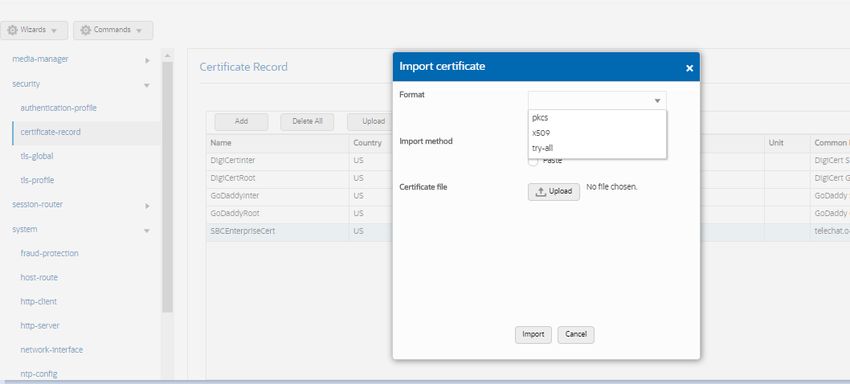The width and height of the screenshot is (850, 384).
Task: Expand media-manager tree node
Action: point(147,61)
